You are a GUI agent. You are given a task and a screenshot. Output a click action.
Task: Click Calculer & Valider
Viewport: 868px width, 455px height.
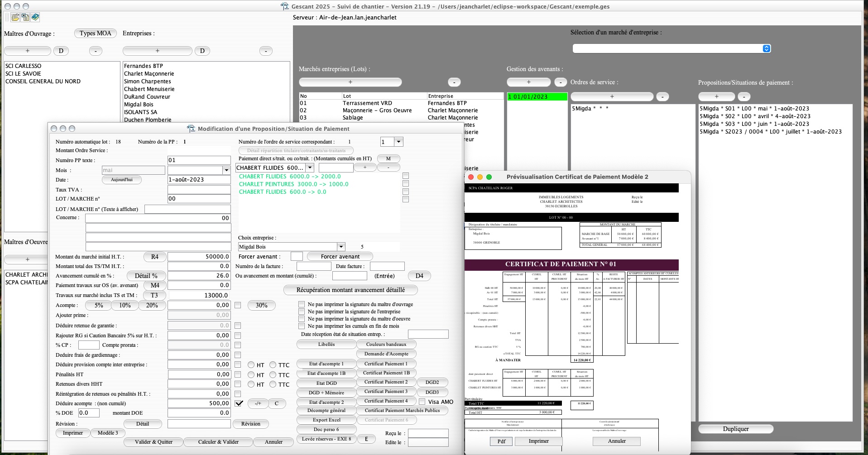(x=218, y=442)
